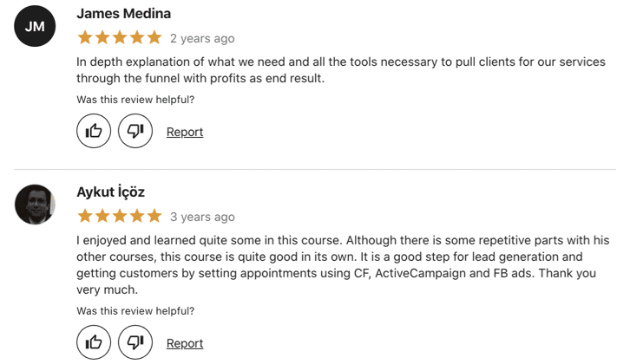Mark Aykut İçöz's review as unhelpful

(135, 342)
